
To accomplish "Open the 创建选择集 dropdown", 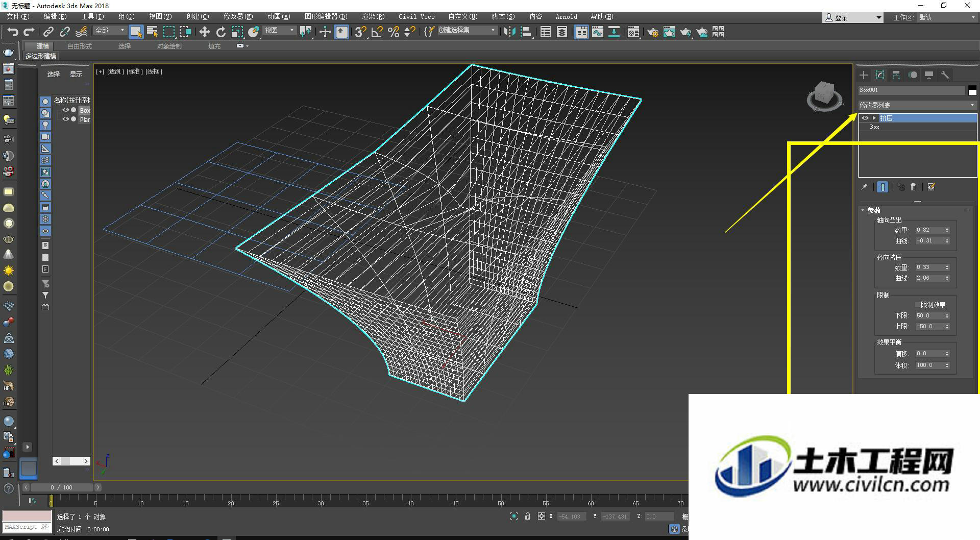I will click(x=467, y=30).
